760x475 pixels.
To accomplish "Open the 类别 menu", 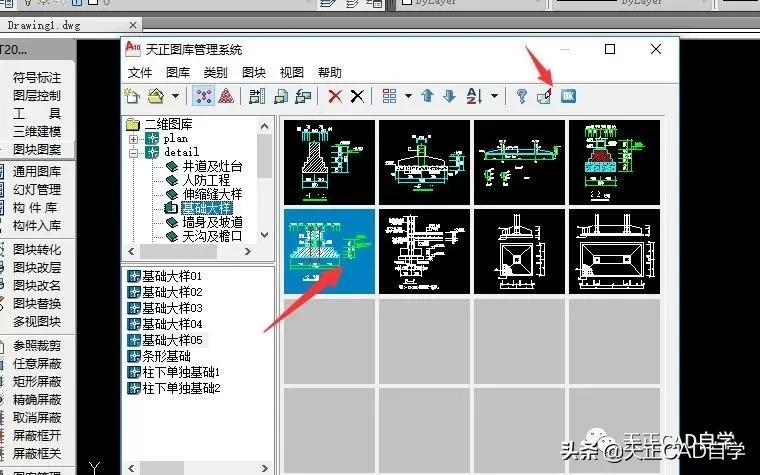I will [216, 73].
